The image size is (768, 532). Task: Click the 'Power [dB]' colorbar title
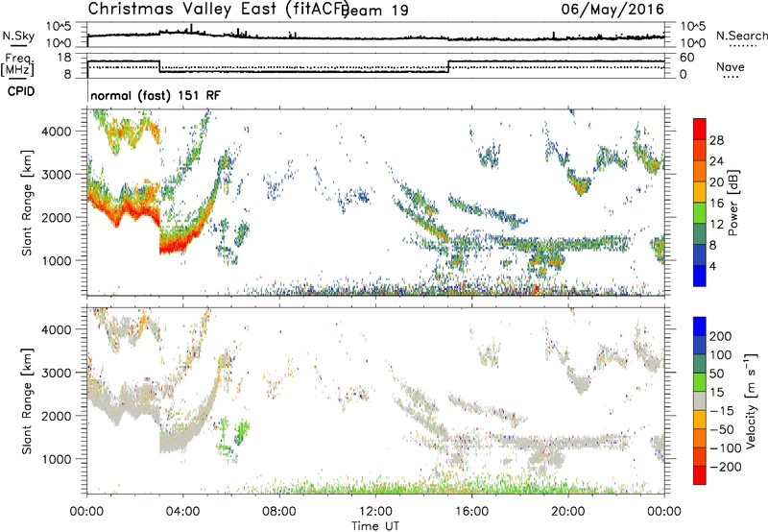(732, 203)
